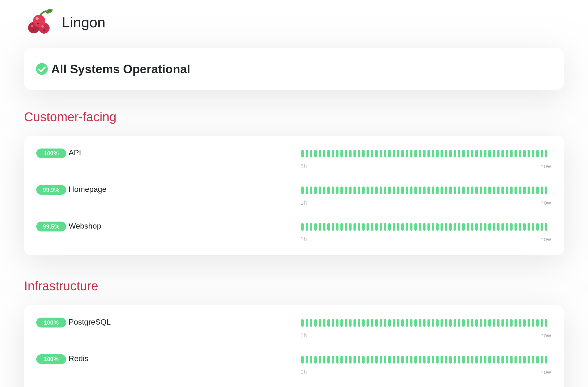Open the Customer-facing section heading

coord(70,117)
